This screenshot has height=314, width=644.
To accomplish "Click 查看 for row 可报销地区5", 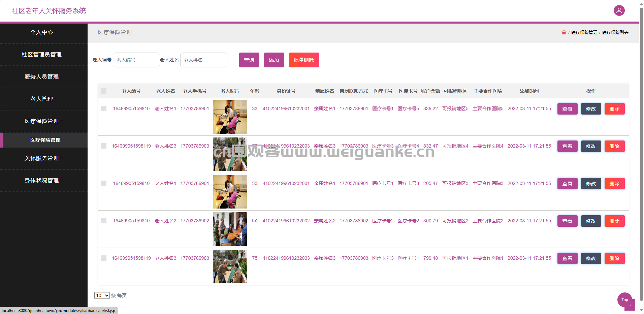I will tap(568, 109).
